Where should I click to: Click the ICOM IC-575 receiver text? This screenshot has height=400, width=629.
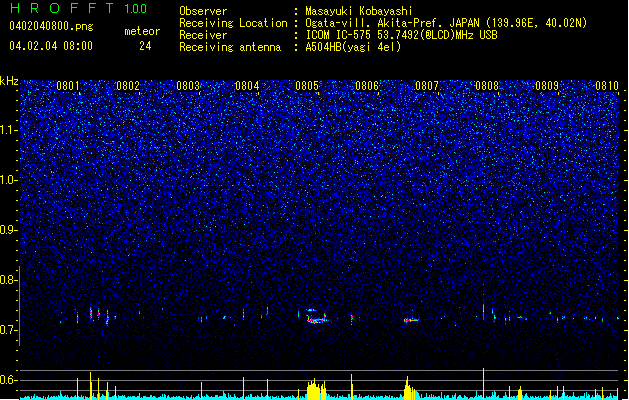401,35
